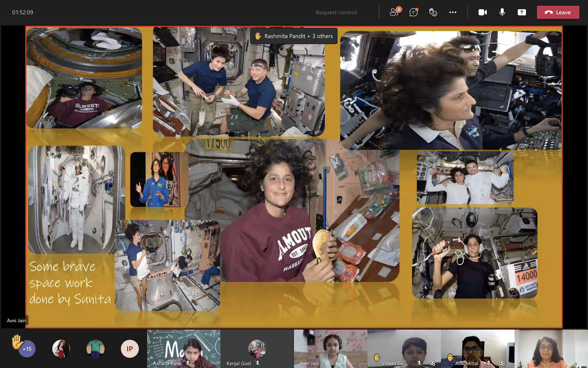Click Vivaan Gu's raised hand icon

tap(377, 357)
